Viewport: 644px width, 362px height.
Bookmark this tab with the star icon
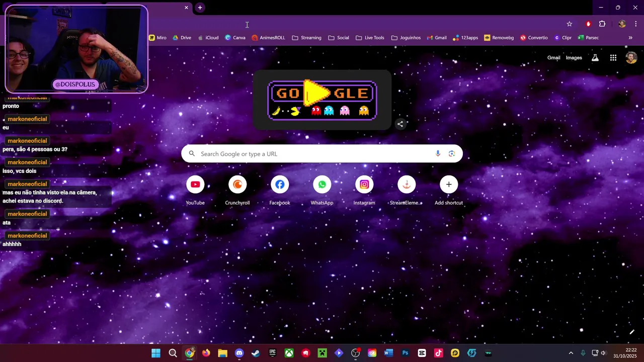[570, 24]
